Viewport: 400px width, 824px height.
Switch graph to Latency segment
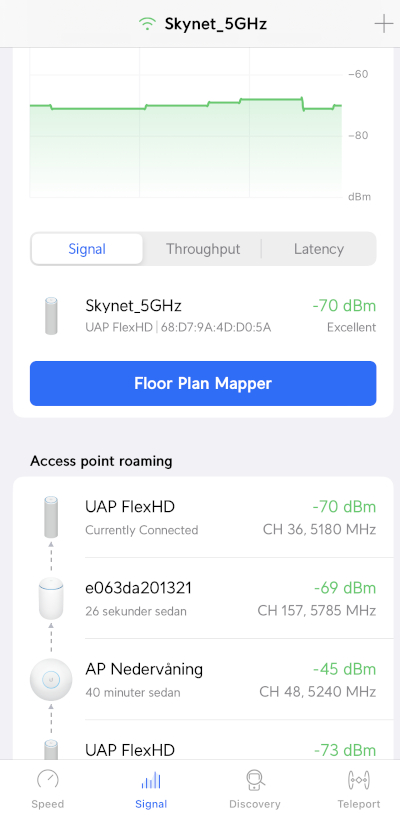319,249
